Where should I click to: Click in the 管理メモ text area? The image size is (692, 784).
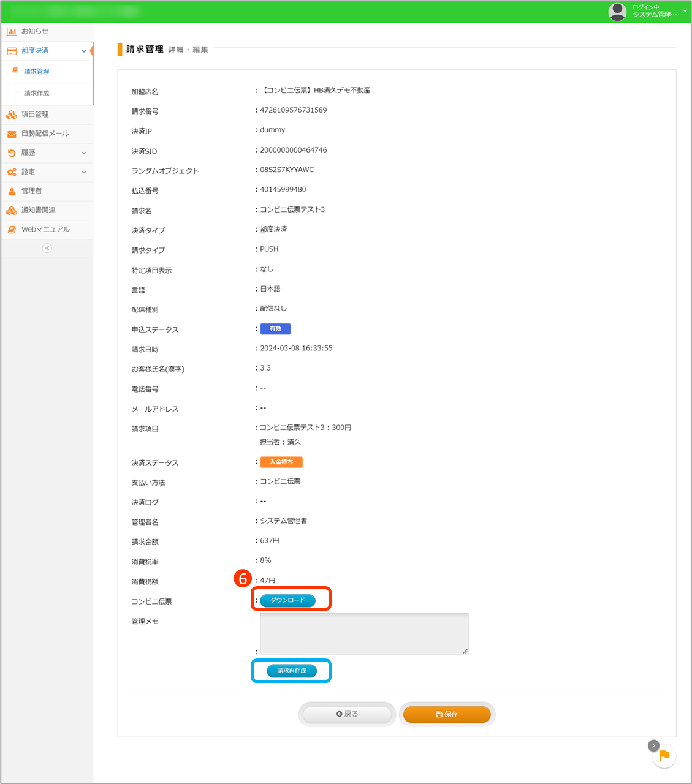(x=364, y=634)
